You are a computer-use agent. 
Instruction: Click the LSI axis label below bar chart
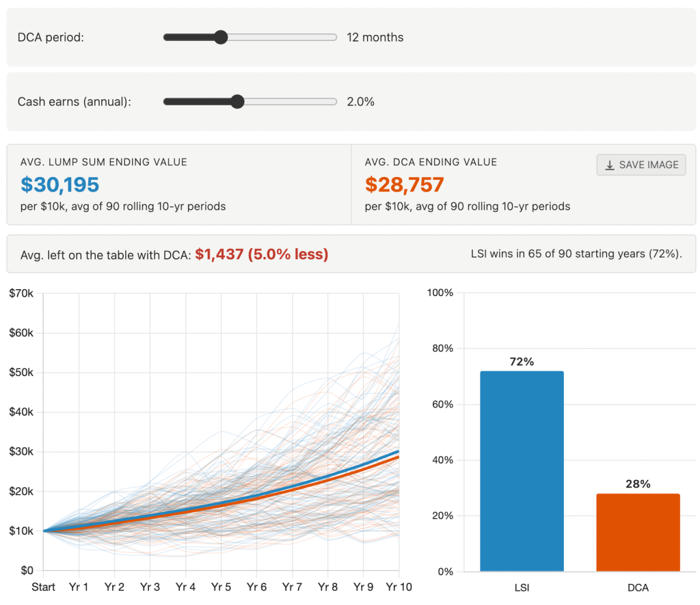(x=522, y=587)
